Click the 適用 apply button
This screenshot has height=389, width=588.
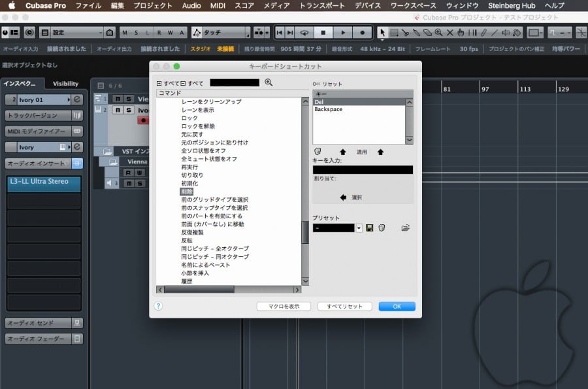pyautogui.click(x=361, y=152)
